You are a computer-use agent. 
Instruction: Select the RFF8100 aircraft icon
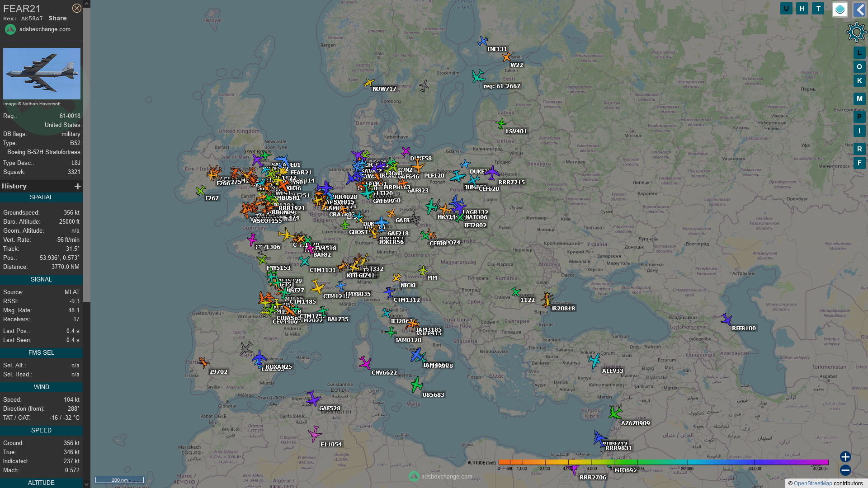(x=726, y=319)
